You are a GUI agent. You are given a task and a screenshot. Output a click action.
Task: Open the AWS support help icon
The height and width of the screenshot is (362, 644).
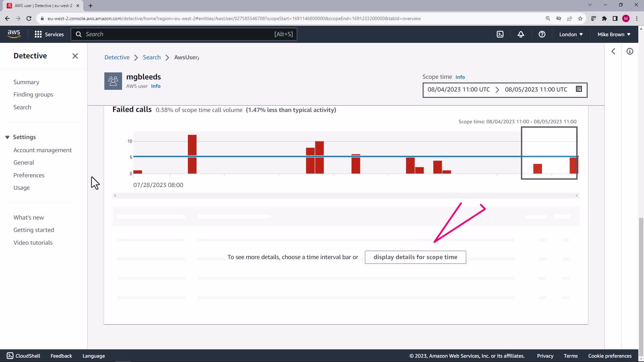click(x=542, y=34)
